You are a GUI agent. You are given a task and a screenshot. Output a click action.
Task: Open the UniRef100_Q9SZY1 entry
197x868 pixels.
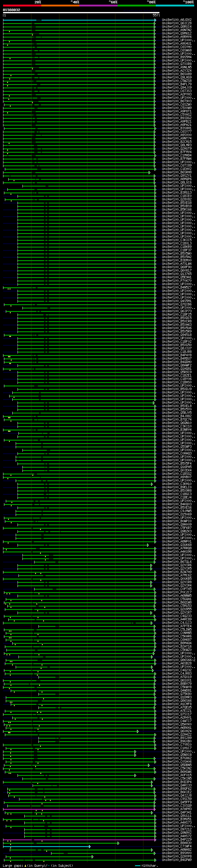177,175
